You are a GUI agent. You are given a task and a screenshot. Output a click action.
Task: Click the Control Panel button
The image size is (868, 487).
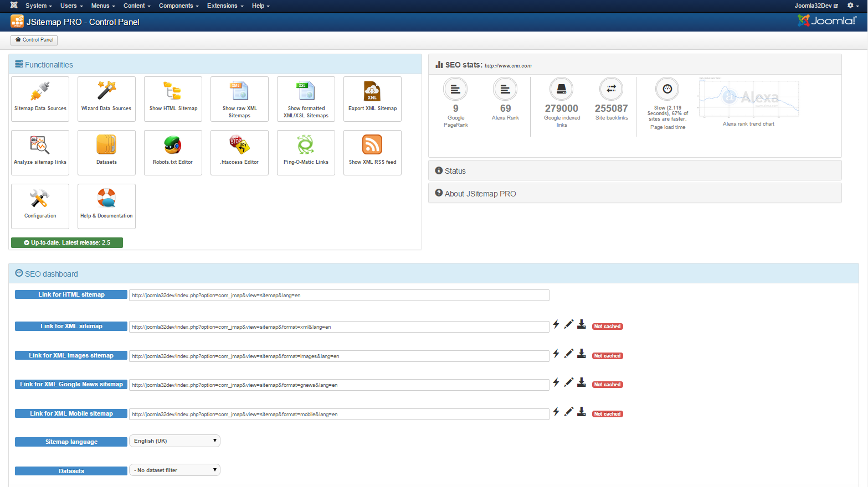click(x=34, y=40)
